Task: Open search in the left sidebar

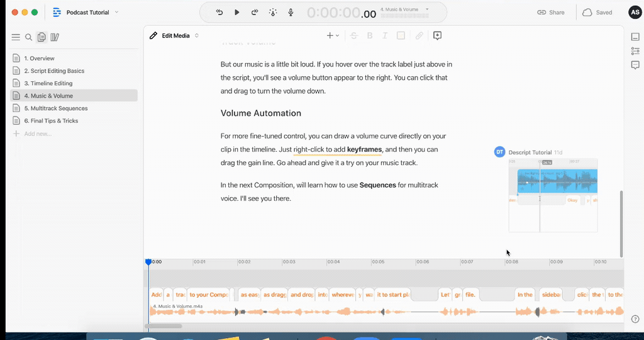Action: pos(29,37)
